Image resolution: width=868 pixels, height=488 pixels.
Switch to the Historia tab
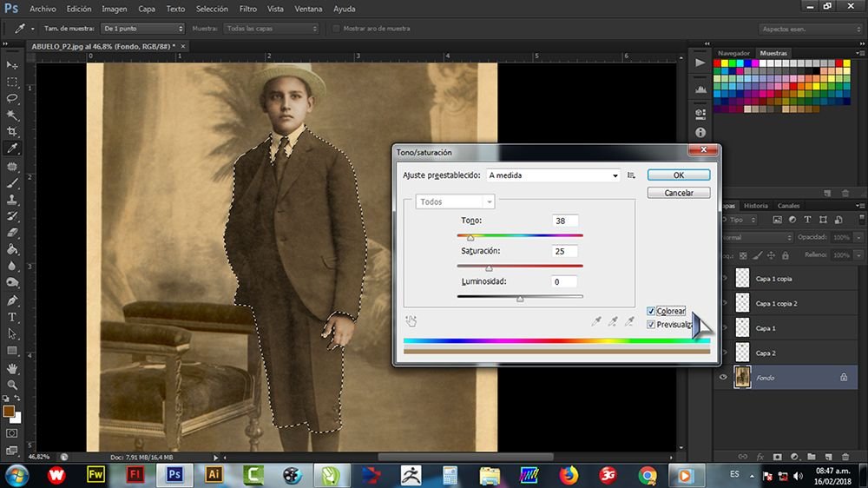point(756,206)
